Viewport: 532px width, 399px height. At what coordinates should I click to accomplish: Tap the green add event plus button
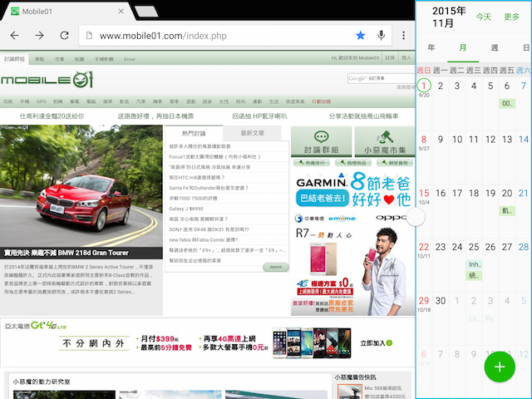click(x=500, y=367)
